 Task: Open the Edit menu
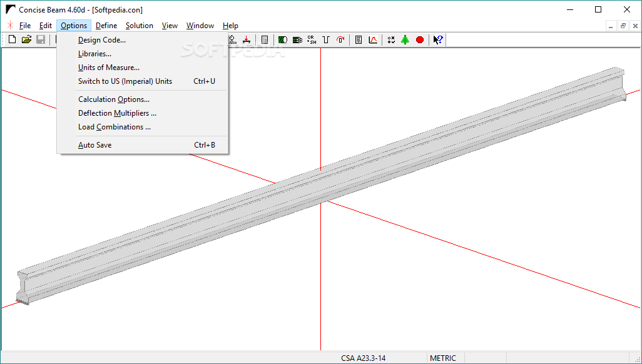click(46, 26)
